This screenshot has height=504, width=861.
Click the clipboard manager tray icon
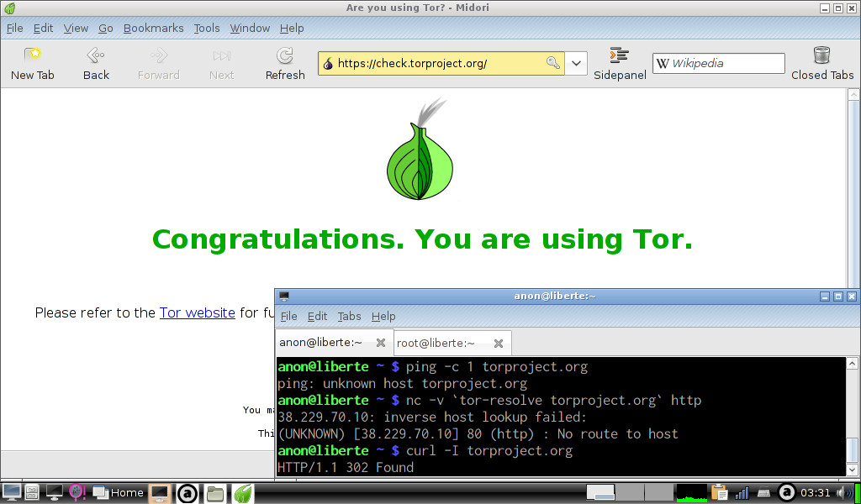(x=719, y=492)
